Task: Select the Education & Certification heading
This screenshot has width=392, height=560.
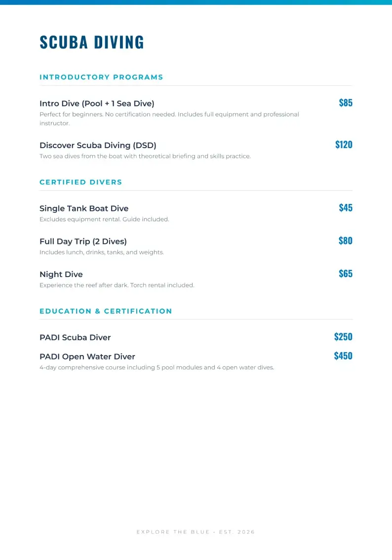Action: (x=106, y=311)
